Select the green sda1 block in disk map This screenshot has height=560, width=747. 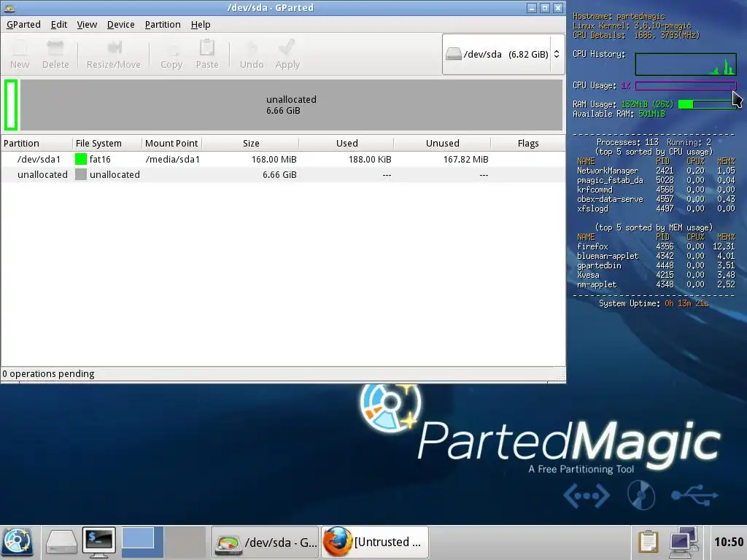click(11, 105)
